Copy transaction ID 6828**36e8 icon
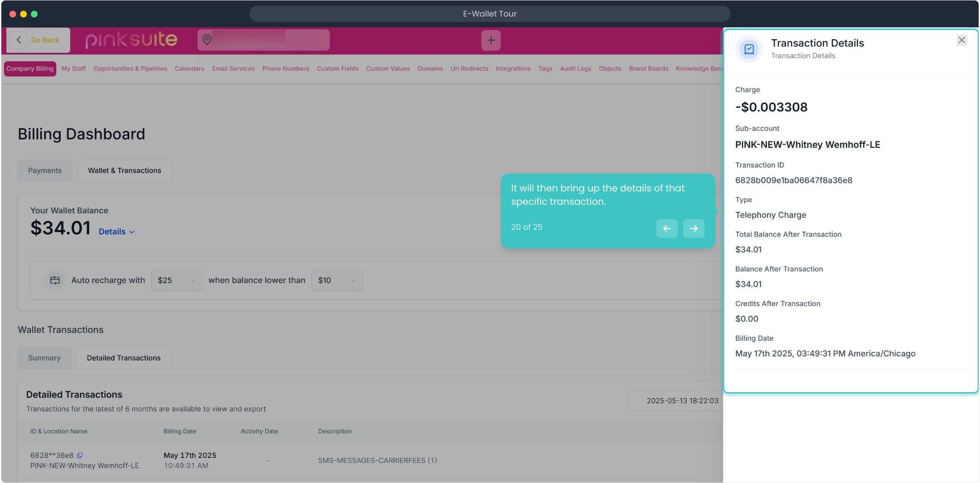The width and height of the screenshot is (980, 483). pos(80,455)
